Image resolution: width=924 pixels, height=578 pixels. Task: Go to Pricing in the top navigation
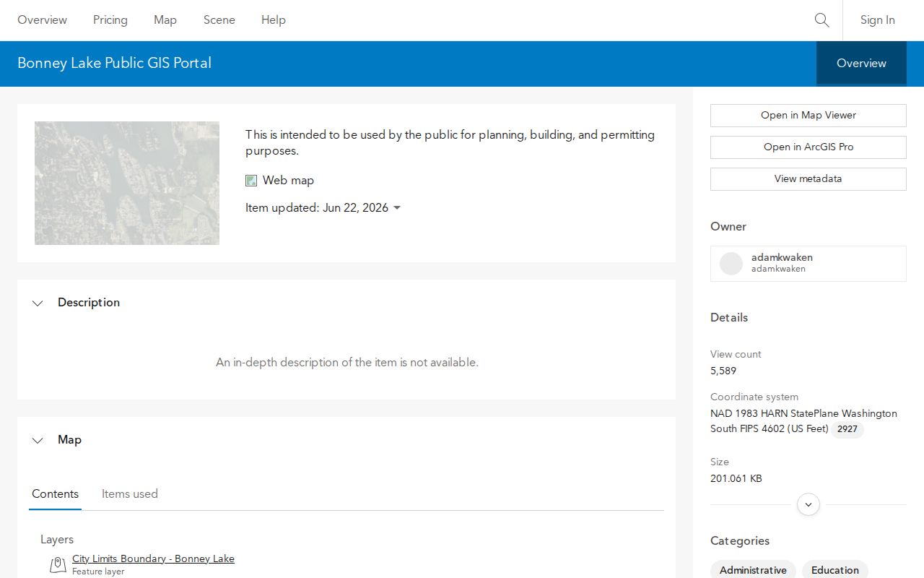[110, 20]
